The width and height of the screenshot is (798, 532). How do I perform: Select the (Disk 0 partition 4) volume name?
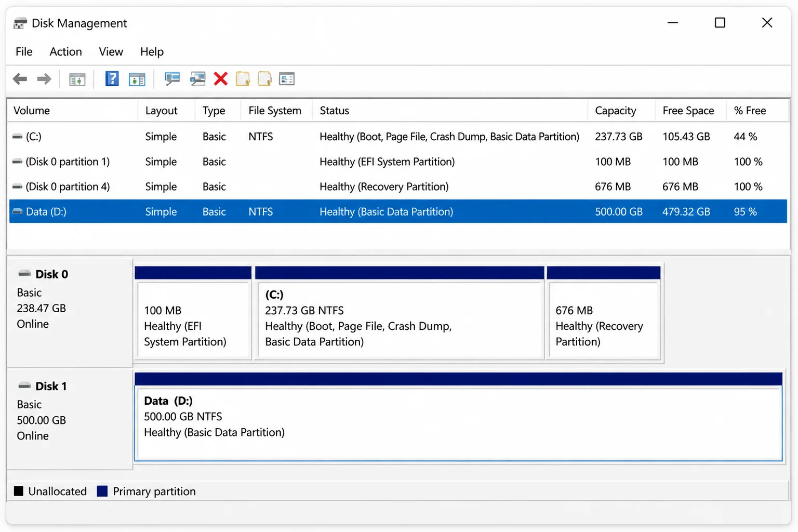(x=68, y=187)
